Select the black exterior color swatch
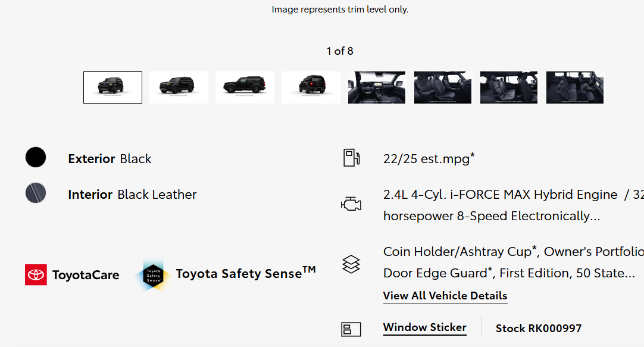 (x=36, y=157)
